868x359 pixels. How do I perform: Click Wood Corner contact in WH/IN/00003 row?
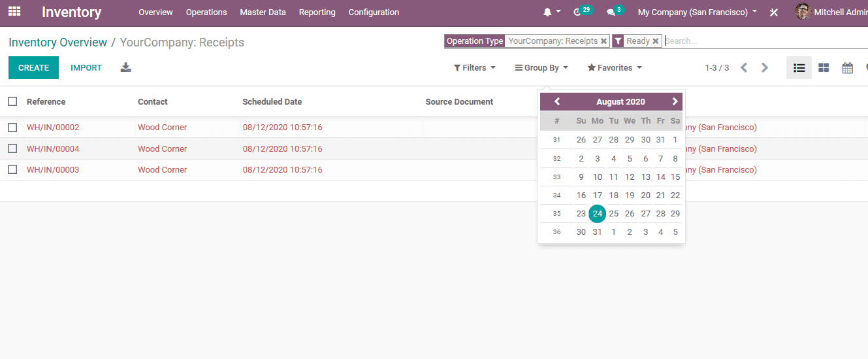(x=163, y=170)
